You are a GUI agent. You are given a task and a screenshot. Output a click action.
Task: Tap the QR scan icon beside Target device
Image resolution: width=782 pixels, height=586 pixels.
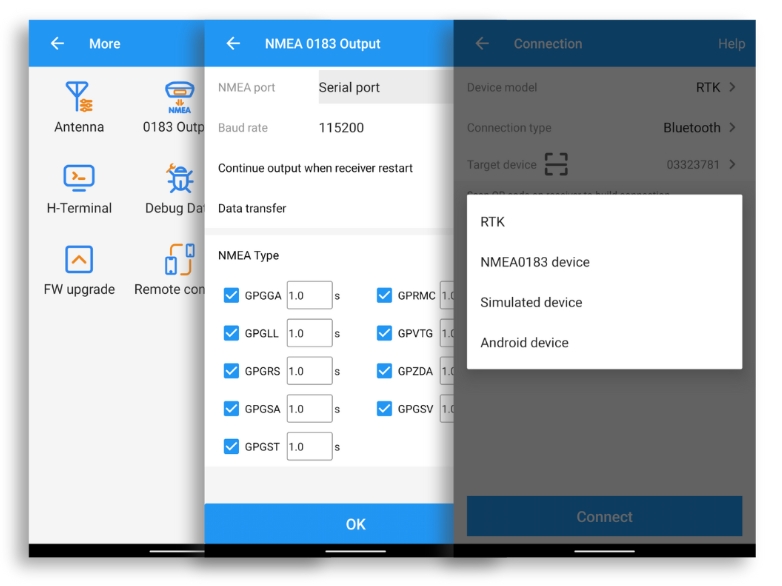click(x=556, y=164)
